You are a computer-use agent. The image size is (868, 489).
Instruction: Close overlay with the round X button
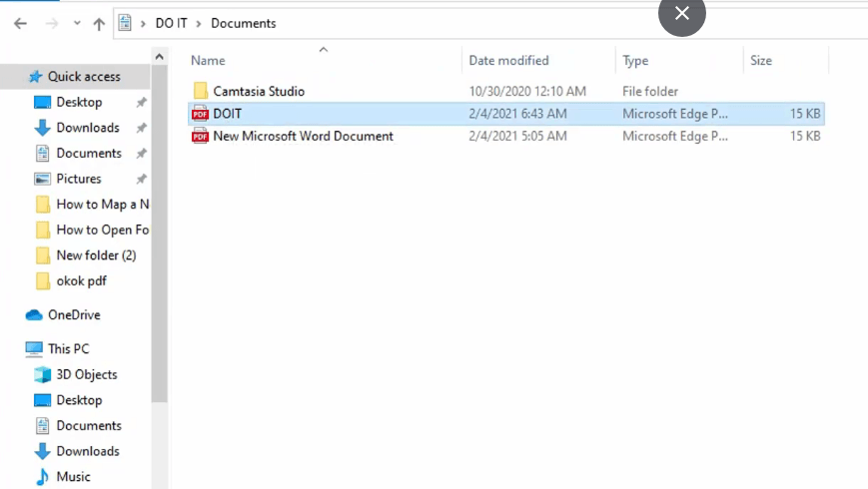point(681,14)
